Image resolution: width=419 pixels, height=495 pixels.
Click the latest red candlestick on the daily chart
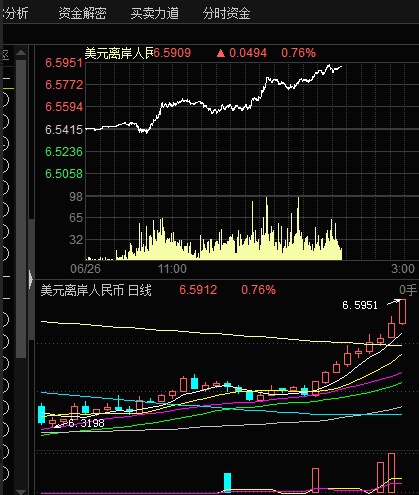[402, 312]
